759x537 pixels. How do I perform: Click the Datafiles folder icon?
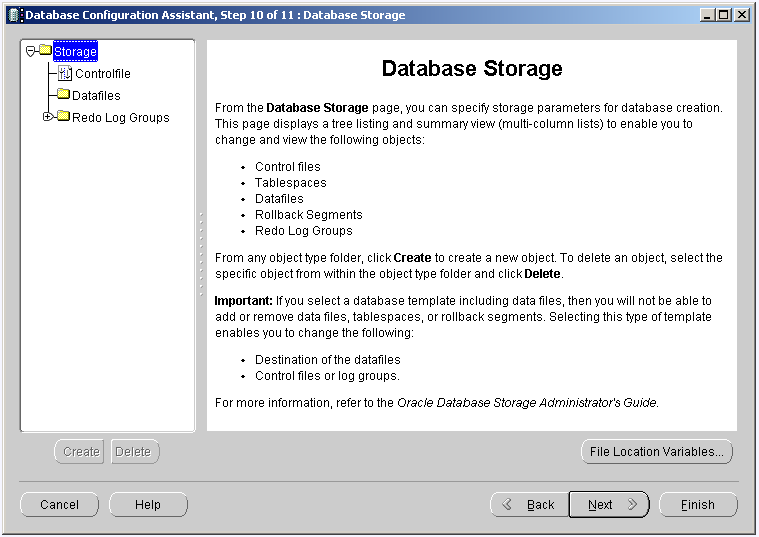(63, 95)
